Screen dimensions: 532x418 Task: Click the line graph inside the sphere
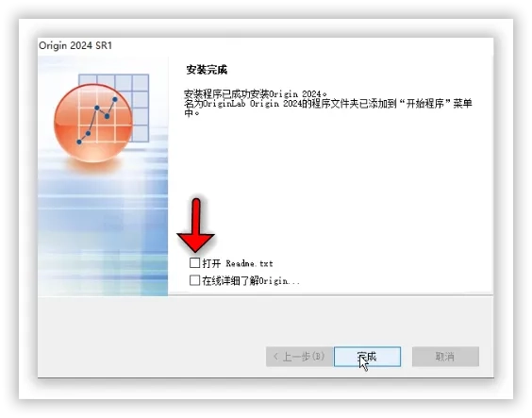pyautogui.click(x=97, y=121)
